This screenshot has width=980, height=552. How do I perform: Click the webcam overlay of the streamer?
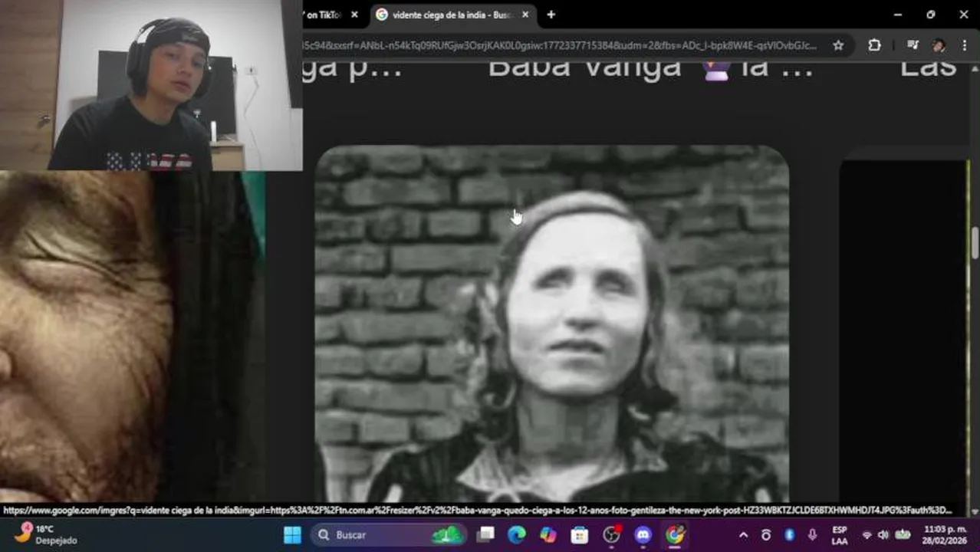click(151, 84)
